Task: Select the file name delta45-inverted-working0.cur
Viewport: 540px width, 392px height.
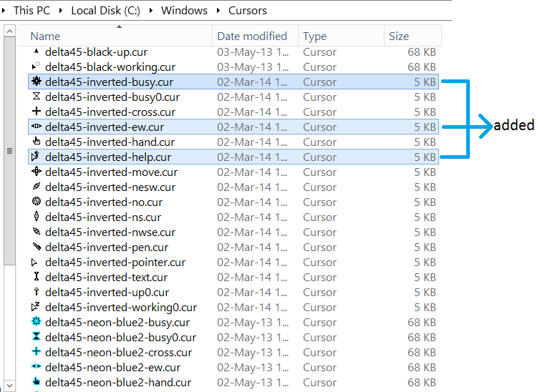Action: [121, 307]
